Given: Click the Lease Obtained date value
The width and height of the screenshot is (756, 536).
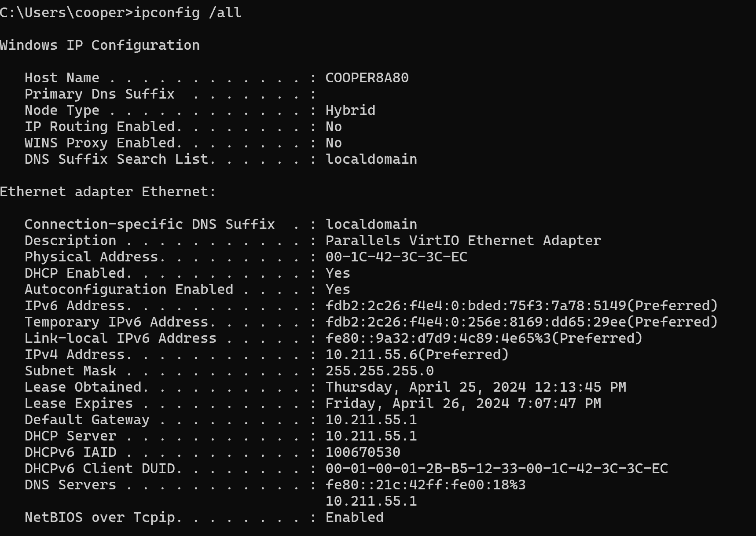Looking at the screenshot, I should (475, 387).
